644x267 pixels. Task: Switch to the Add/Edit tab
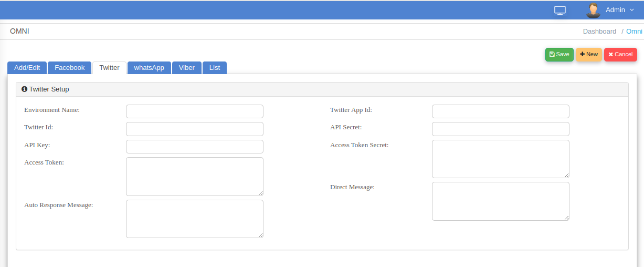pyautogui.click(x=27, y=68)
